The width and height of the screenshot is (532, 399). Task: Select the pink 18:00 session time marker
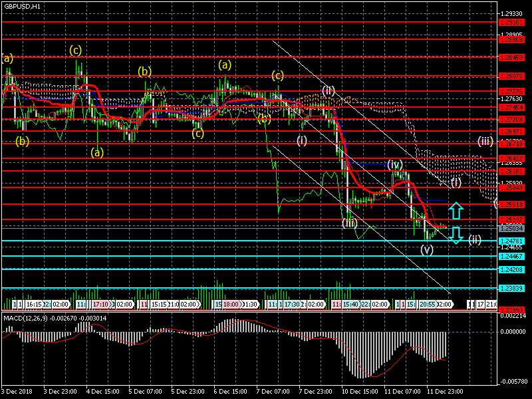(231, 305)
